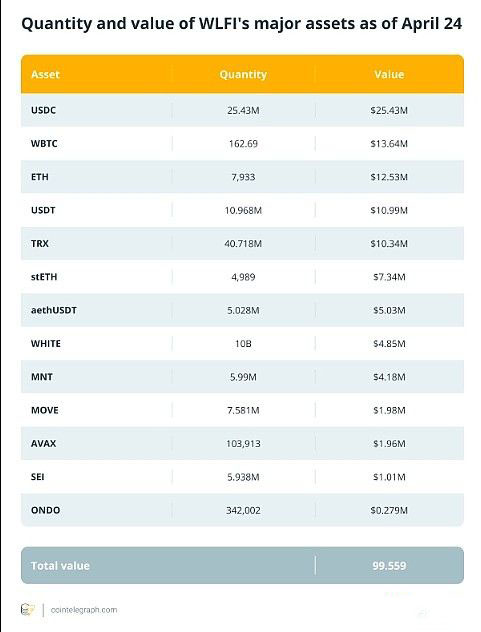Select the ONDO asset label
The width and height of the screenshot is (481, 632).
click(46, 510)
